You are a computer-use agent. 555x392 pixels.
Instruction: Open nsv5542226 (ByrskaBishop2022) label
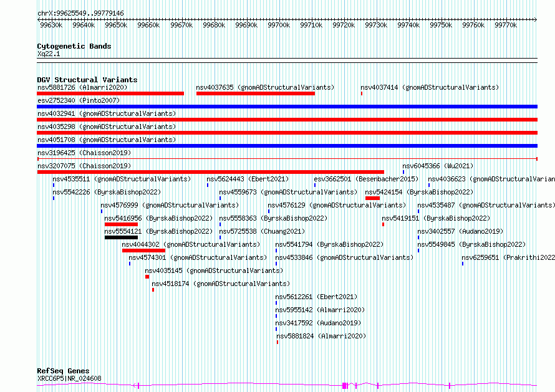coord(107,192)
